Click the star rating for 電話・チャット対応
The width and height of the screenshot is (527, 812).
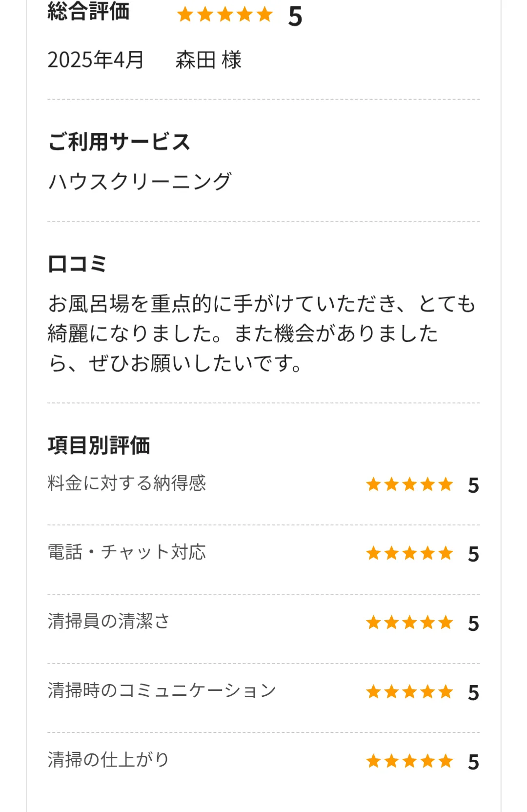tap(410, 553)
